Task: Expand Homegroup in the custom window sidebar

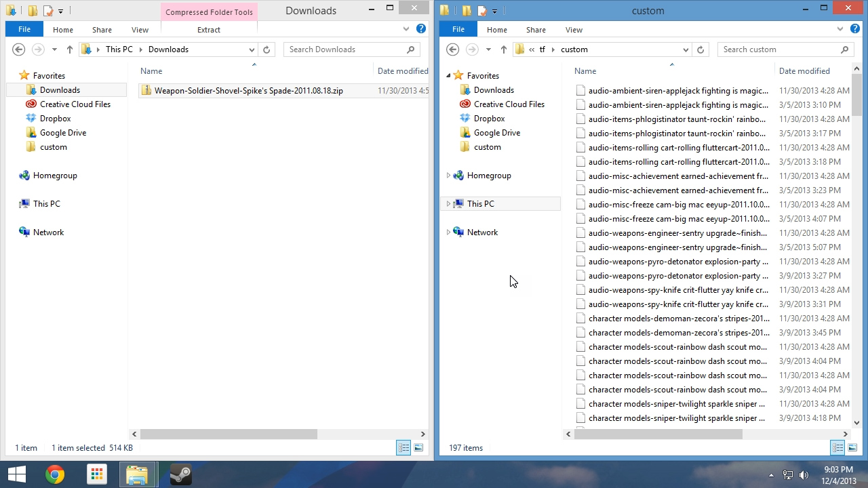Action: 448,176
